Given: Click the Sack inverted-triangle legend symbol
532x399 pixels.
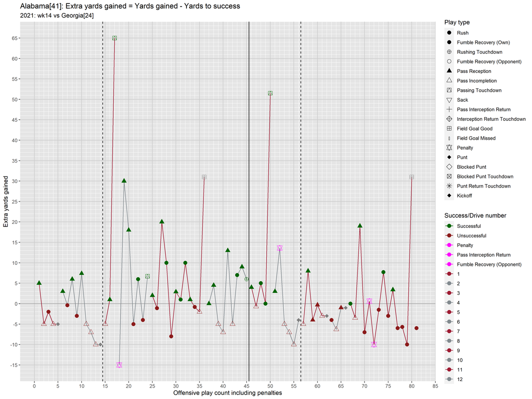Looking at the screenshot, I should (449, 100).
